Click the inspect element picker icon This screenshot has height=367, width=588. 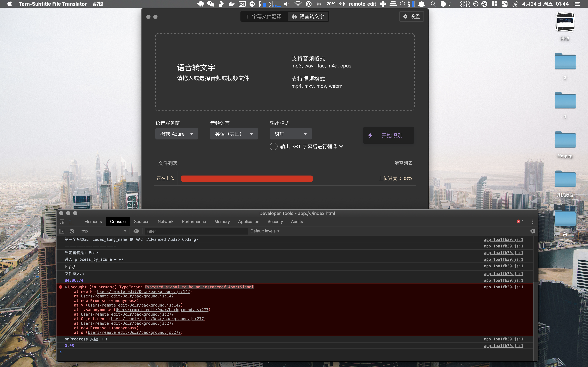click(62, 222)
